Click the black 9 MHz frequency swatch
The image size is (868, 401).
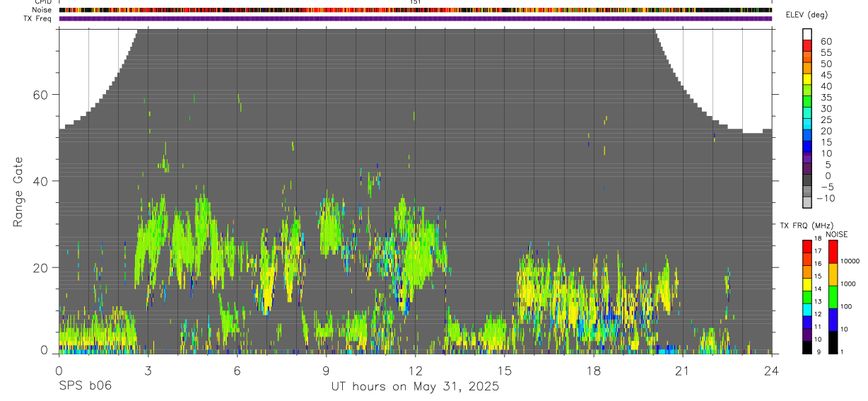(808, 348)
